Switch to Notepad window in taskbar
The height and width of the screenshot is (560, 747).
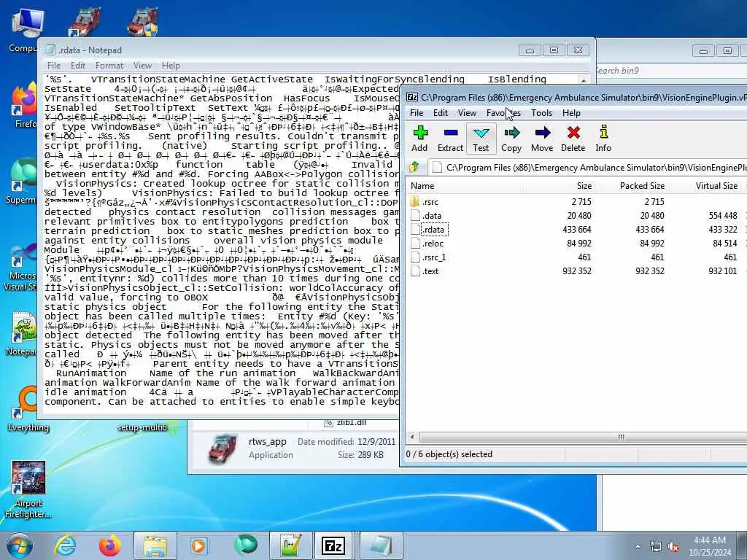[x=381, y=545]
